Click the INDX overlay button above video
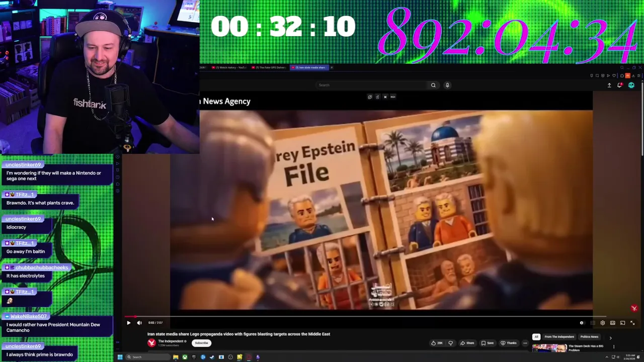This screenshot has width=644, height=362. [x=393, y=97]
